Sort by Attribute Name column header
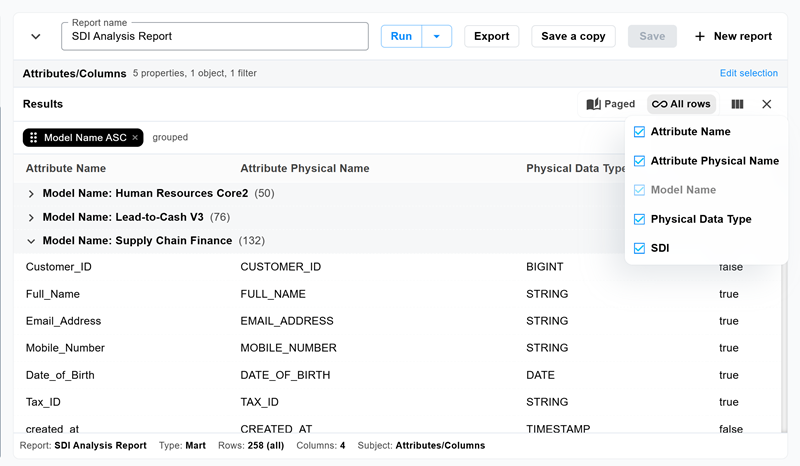800x466 pixels. [x=66, y=168]
